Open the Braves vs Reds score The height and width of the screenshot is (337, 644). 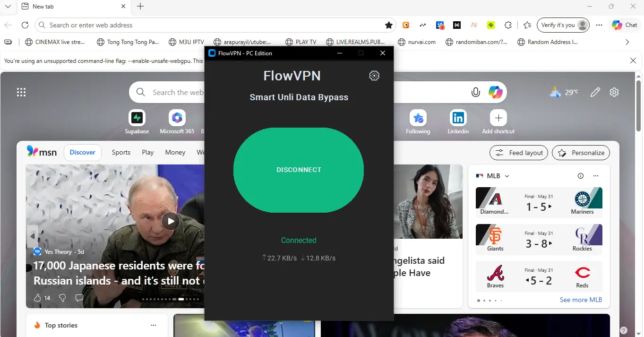tap(539, 276)
